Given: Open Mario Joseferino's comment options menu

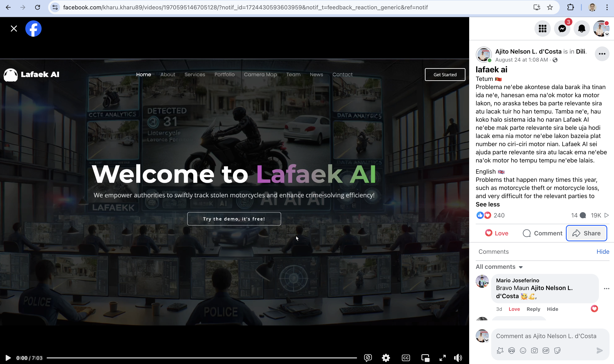Looking at the screenshot, I should tap(606, 289).
